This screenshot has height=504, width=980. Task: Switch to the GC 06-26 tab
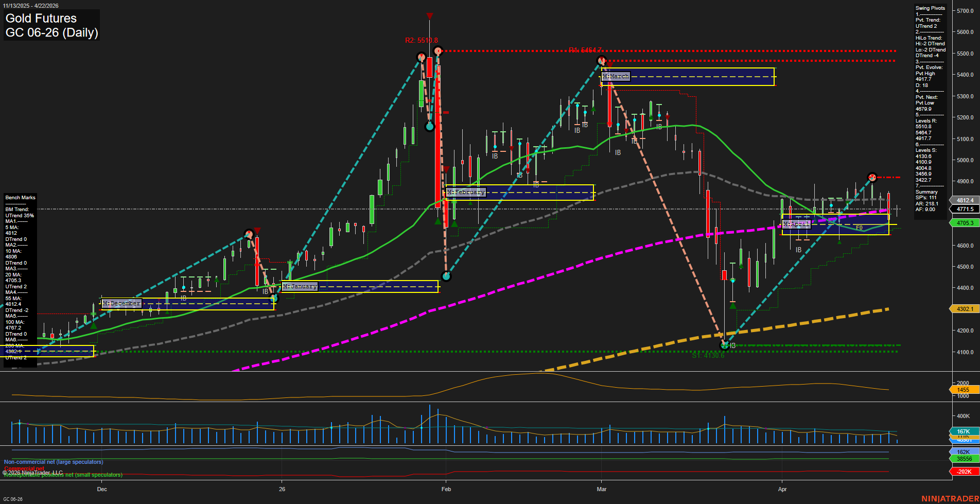coord(13,498)
